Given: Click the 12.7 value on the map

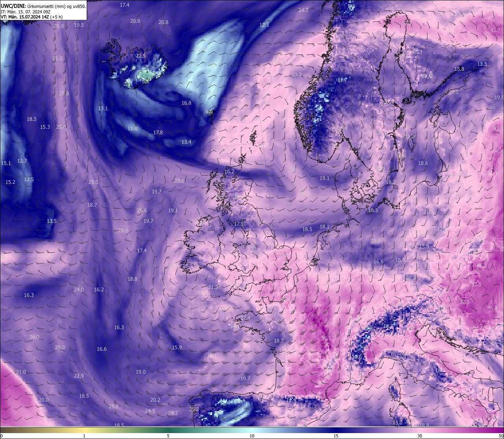Looking at the screenshot, I should click(22, 161).
